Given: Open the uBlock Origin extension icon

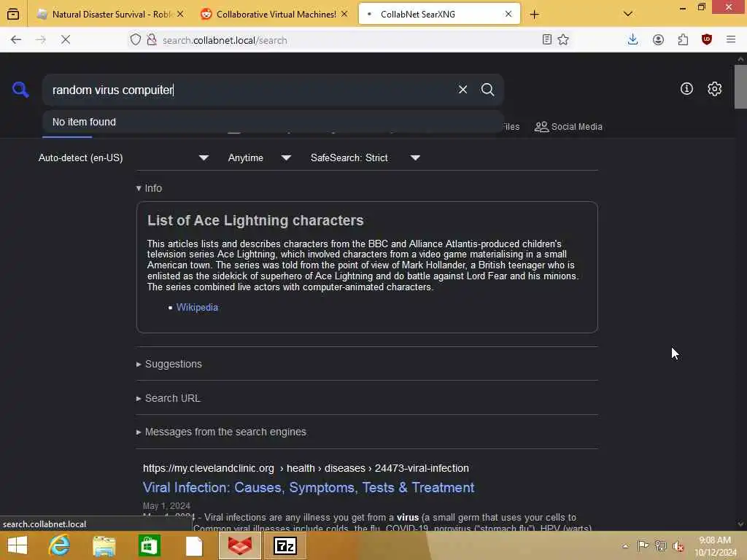Looking at the screenshot, I should coord(707,40).
